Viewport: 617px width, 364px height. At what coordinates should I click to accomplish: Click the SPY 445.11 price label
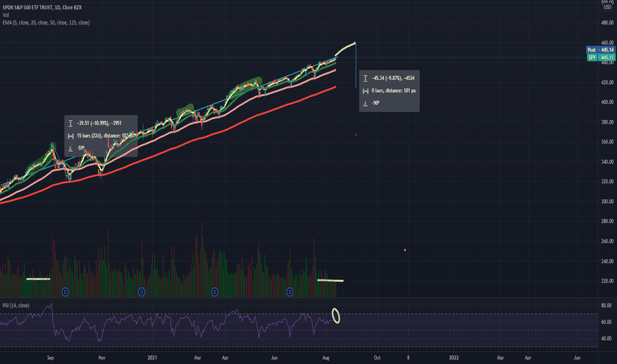[x=600, y=58]
